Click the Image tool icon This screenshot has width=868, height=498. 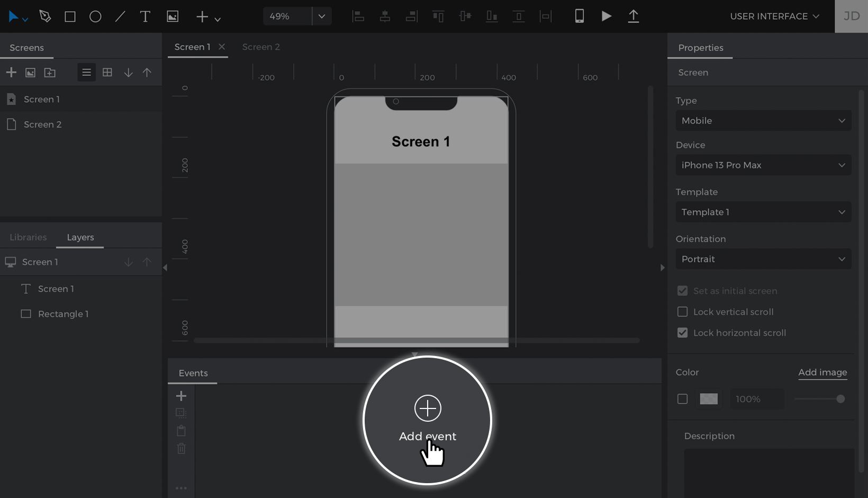click(173, 16)
